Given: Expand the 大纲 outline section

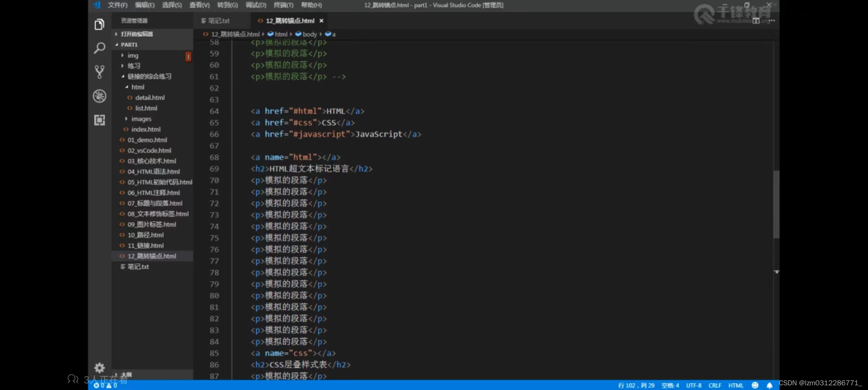Looking at the screenshot, I should click(x=153, y=374).
